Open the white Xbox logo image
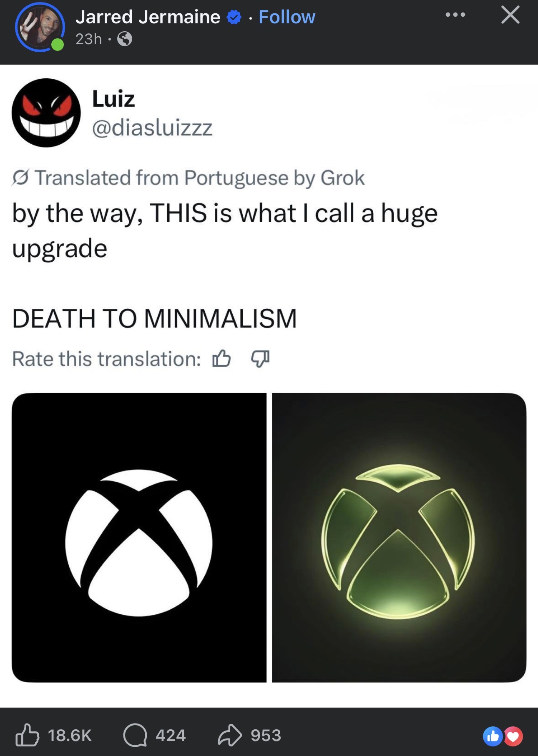538x756 pixels. 139,538
